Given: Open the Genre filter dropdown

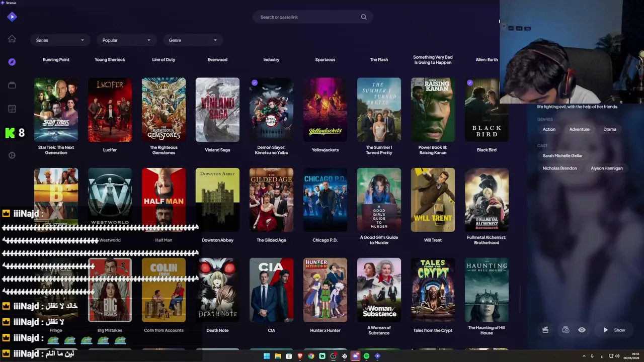Looking at the screenshot, I should click(x=193, y=40).
